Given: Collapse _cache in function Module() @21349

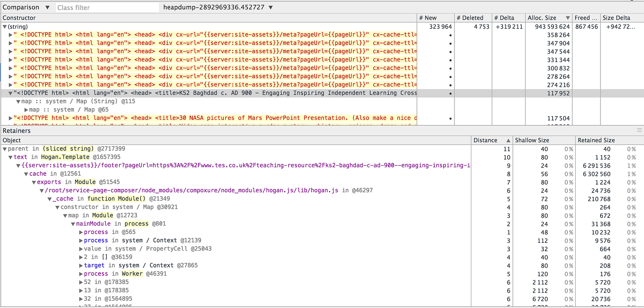Looking at the screenshot, I should [x=50, y=199].
